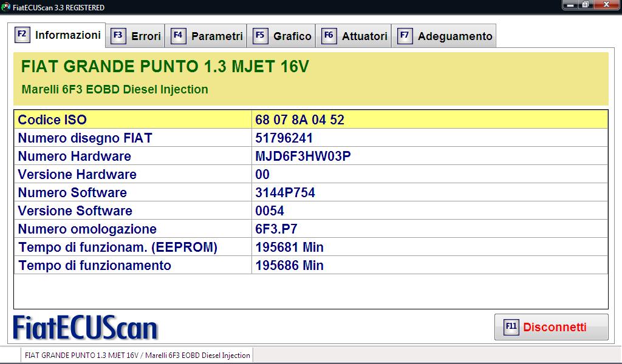
Task: Click the FiatECUScan 3.3 REGISTERED window title
Action: pyautogui.click(x=59, y=7)
